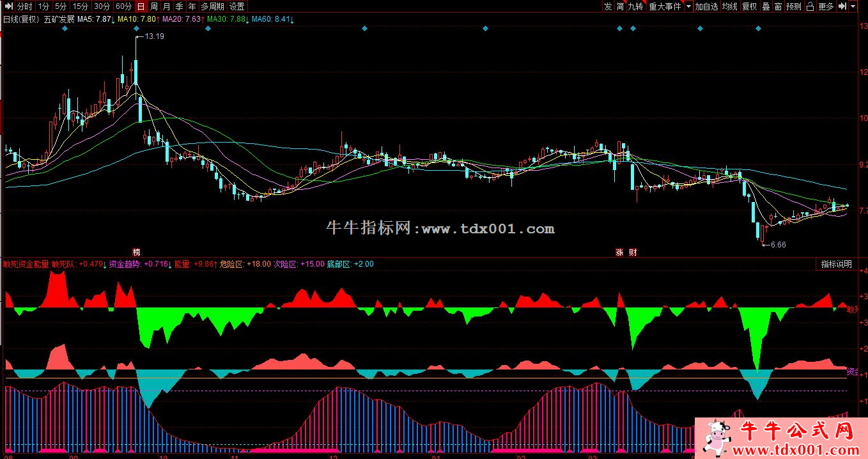Viewport: 868px width, 459px height.
Task: Click the diamond event marker above 13.19 peak
Action: pyautogui.click(x=136, y=29)
